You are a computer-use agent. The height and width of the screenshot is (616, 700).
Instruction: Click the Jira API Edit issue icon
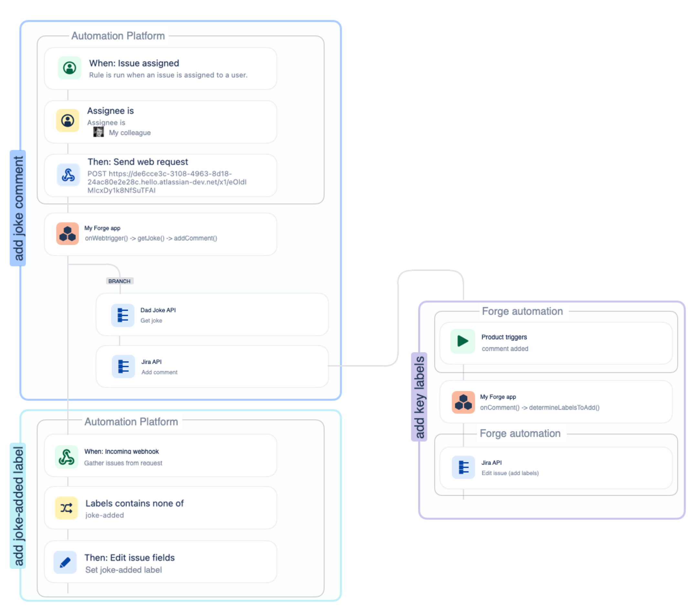463,467
